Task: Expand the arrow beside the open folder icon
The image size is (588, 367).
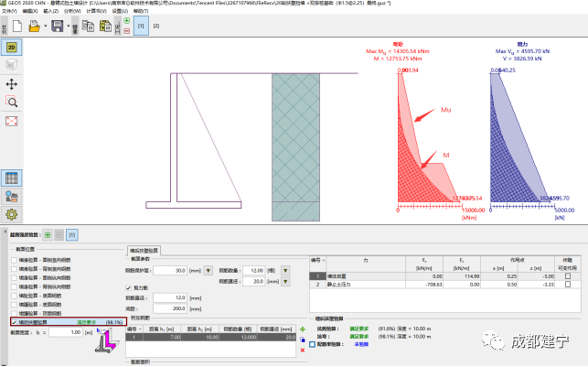Action: click(46, 27)
